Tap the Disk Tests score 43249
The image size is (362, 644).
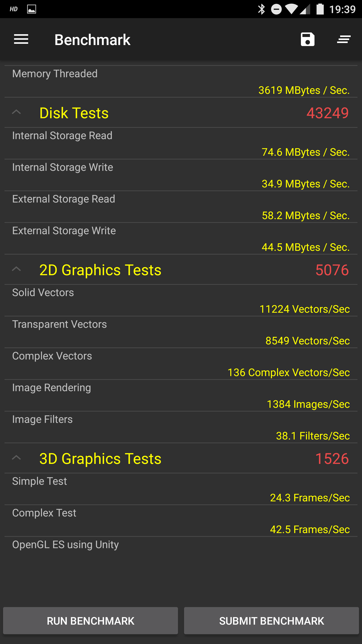(x=327, y=113)
